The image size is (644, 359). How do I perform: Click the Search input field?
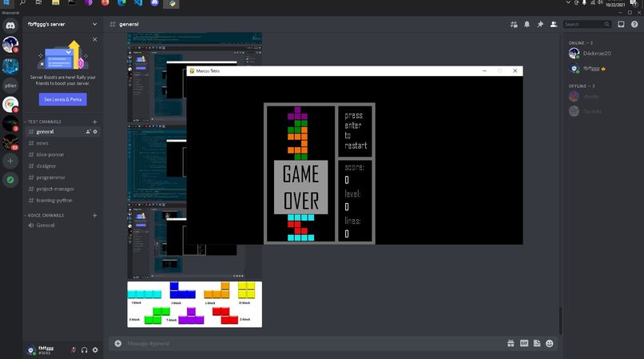(587, 24)
